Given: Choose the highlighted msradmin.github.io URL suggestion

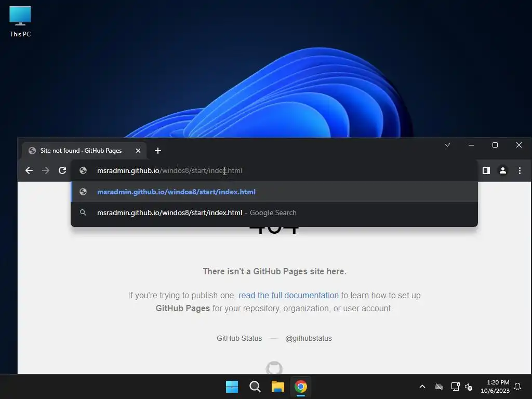Looking at the screenshot, I should pos(274,192).
